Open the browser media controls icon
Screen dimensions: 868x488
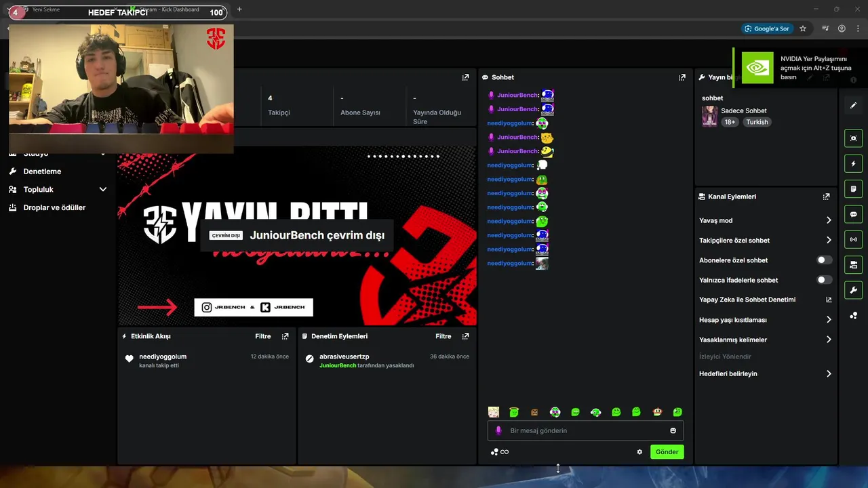[825, 28]
